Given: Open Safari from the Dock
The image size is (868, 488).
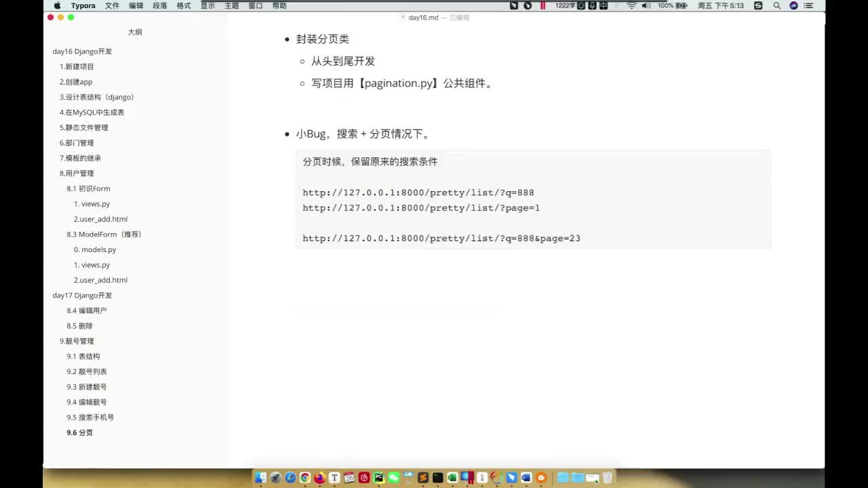Looking at the screenshot, I should (290, 478).
